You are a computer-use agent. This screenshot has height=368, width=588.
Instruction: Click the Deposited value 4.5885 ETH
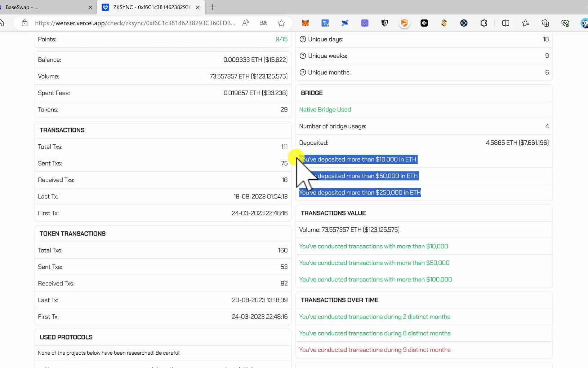(x=517, y=143)
